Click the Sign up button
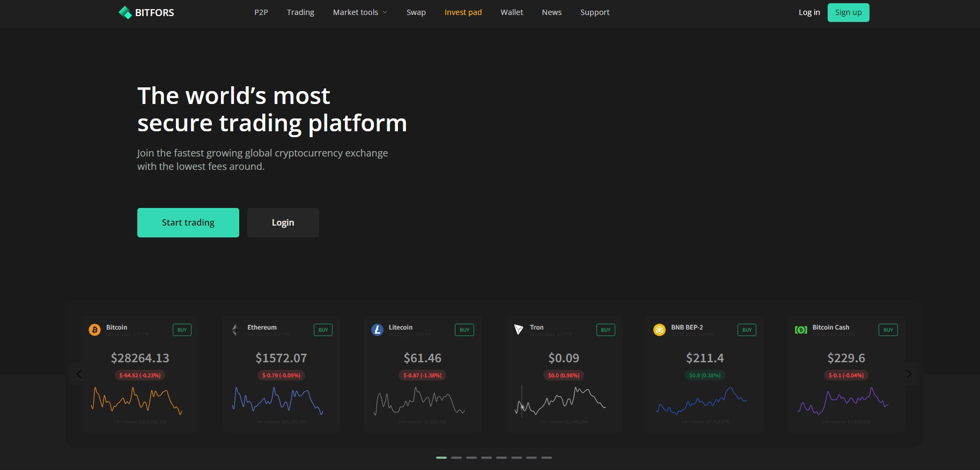Image resolution: width=980 pixels, height=470 pixels. [x=849, y=12]
